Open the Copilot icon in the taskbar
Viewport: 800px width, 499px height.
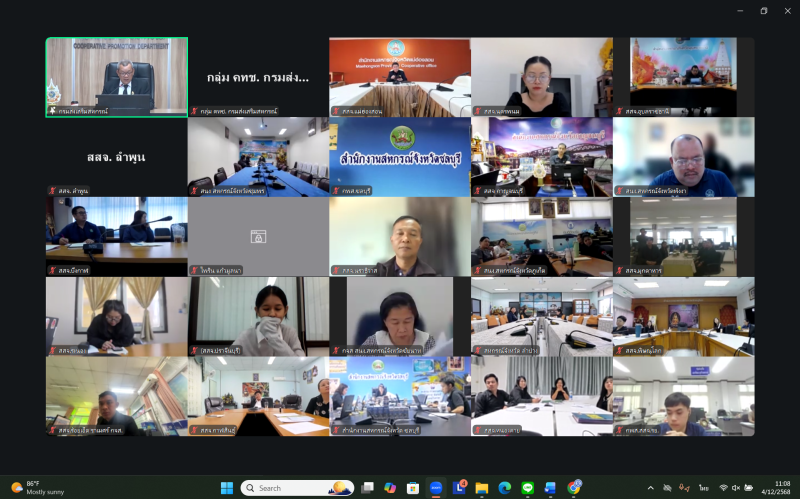pos(390,488)
